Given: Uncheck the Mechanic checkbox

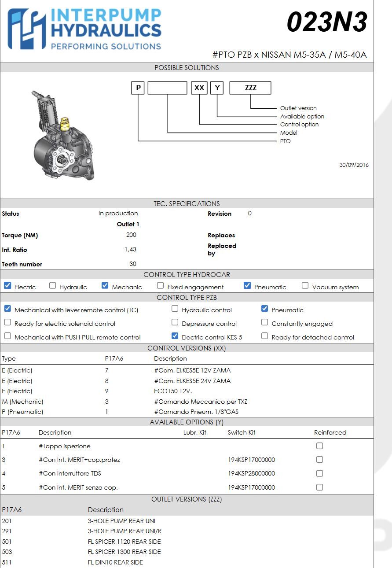Looking at the screenshot, I should (x=105, y=286).
